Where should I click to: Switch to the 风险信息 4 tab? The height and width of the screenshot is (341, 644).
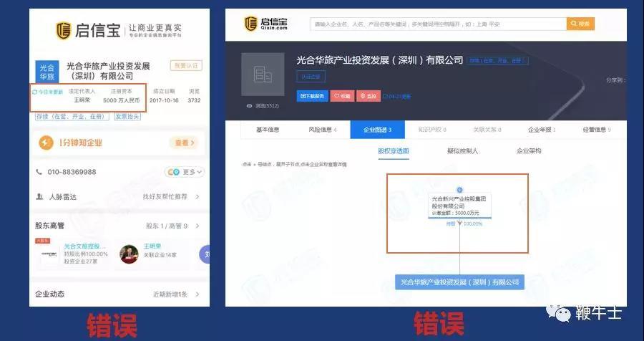[x=323, y=130]
